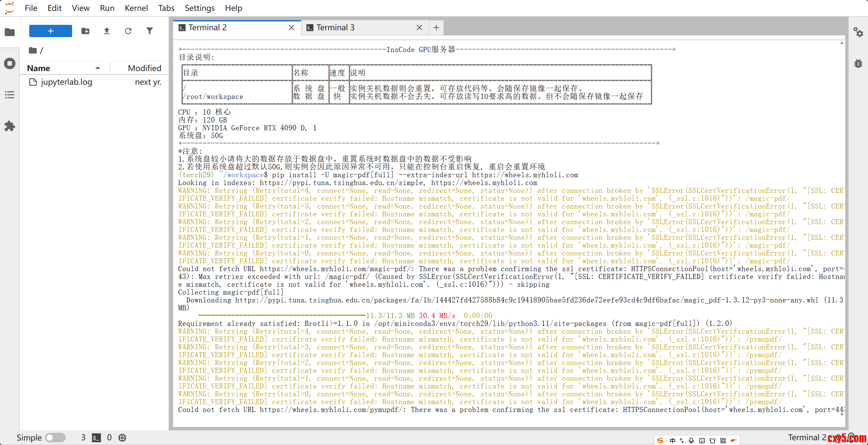
Task: Open the Debugger bug icon
Action: [858, 64]
